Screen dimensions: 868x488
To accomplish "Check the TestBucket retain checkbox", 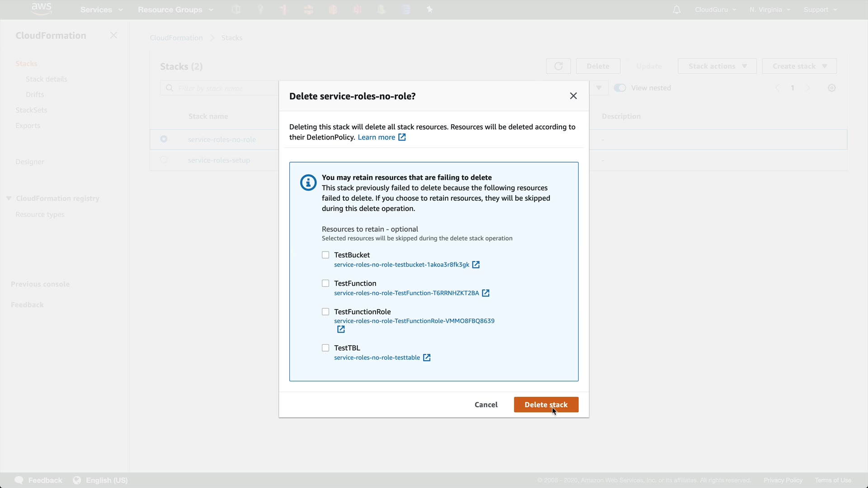I will [x=325, y=255].
